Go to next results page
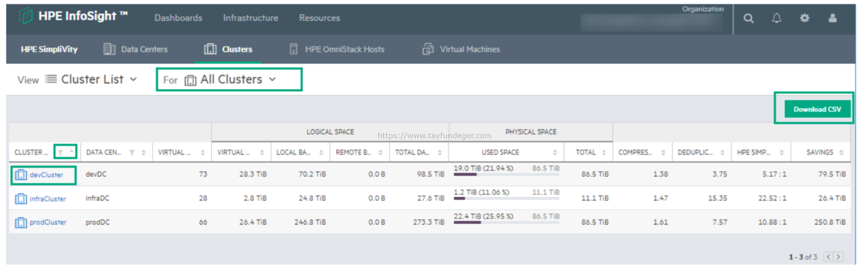Viewport: 868px width, 271px height. click(838, 257)
